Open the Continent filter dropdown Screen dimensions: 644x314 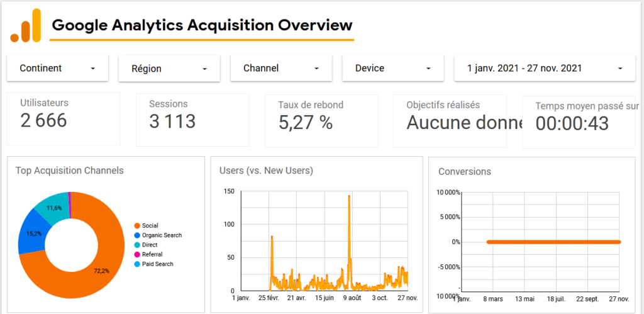coord(57,68)
